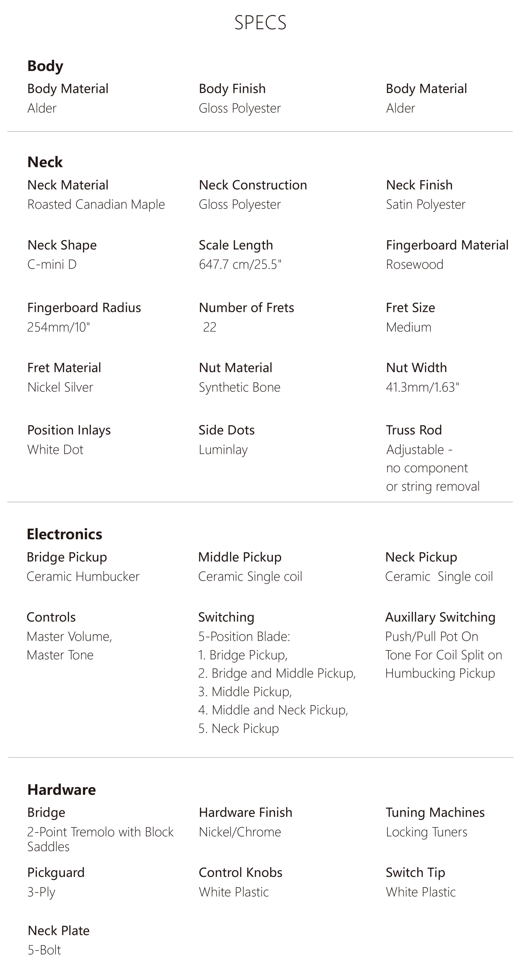Select the Nickel Silver fret material
The image size is (521, 980).
pyautogui.click(x=60, y=387)
